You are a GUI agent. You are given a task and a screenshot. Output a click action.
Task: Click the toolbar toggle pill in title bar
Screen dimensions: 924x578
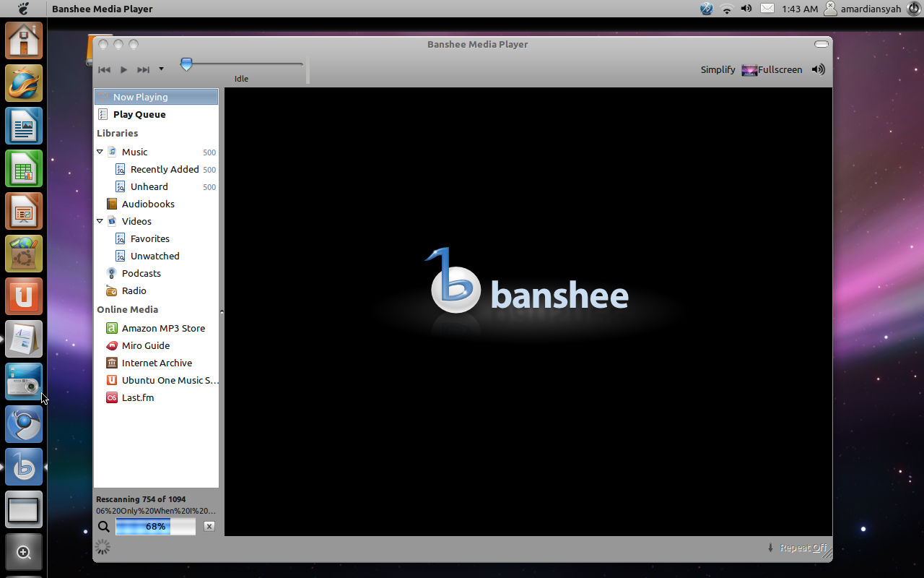click(x=821, y=44)
